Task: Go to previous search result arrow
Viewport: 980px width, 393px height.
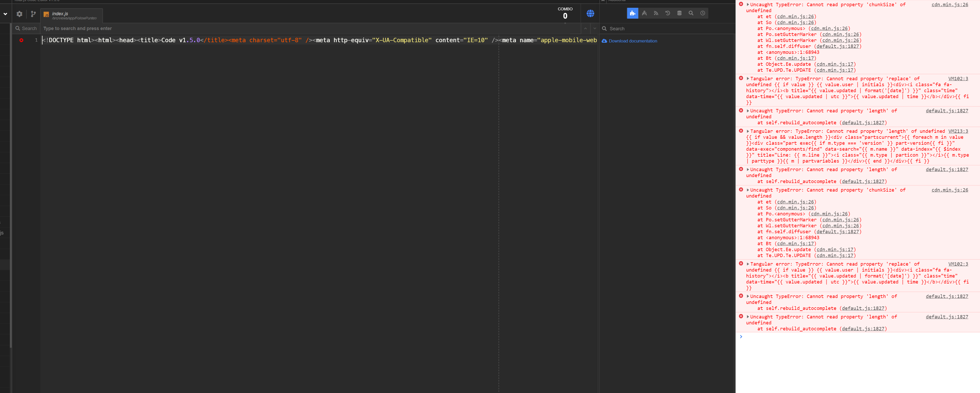Action: [x=585, y=28]
